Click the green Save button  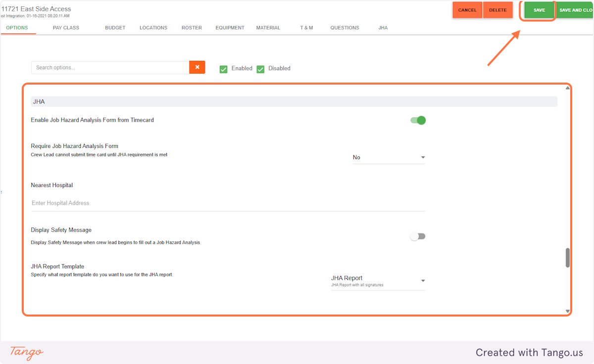[539, 10]
